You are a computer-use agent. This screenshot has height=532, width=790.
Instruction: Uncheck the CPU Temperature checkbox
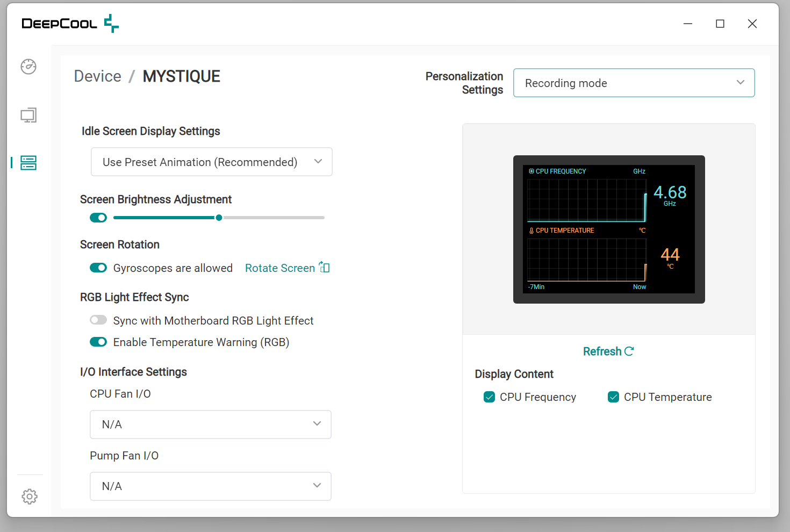(x=613, y=397)
